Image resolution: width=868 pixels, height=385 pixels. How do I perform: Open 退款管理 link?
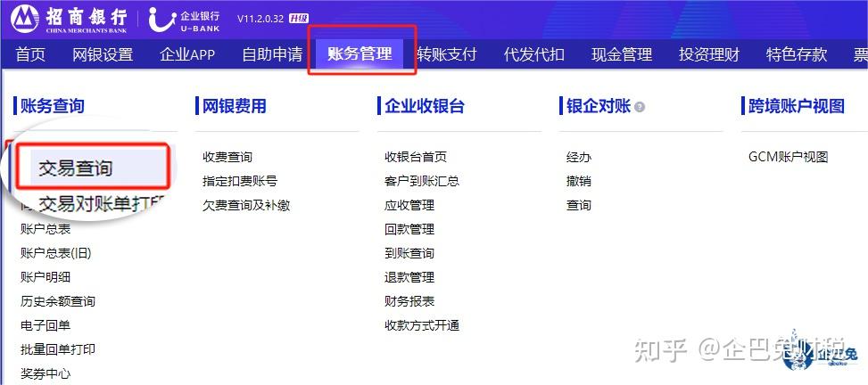tap(409, 277)
